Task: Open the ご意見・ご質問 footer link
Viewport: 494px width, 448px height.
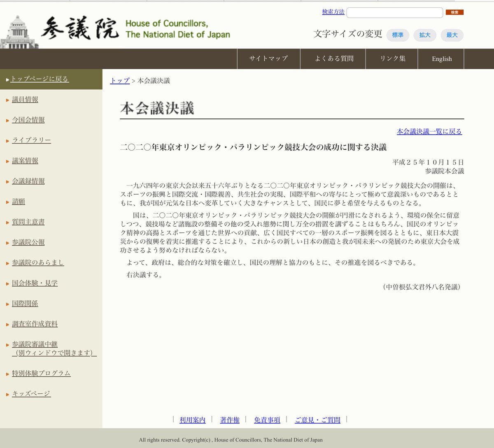Action: click(317, 420)
